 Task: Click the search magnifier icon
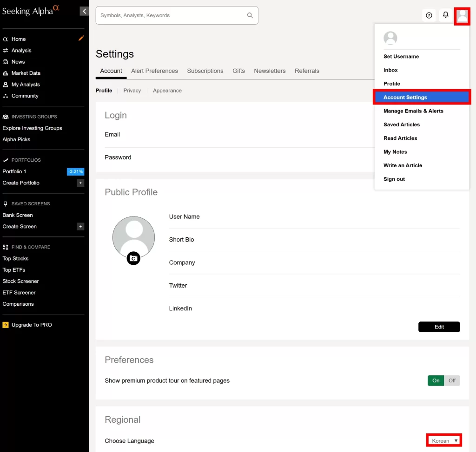[x=250, y=15]
